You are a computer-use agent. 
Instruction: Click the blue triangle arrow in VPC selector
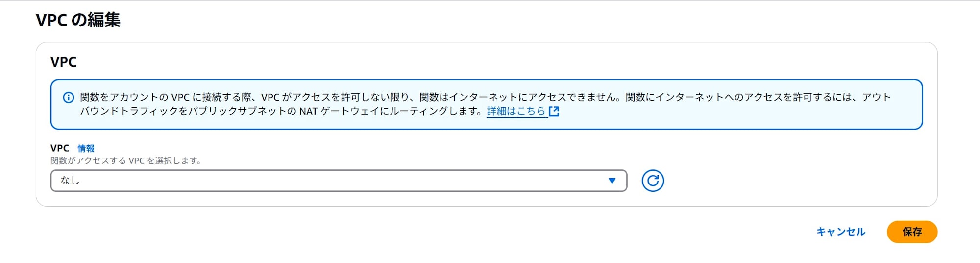[612, 181]
